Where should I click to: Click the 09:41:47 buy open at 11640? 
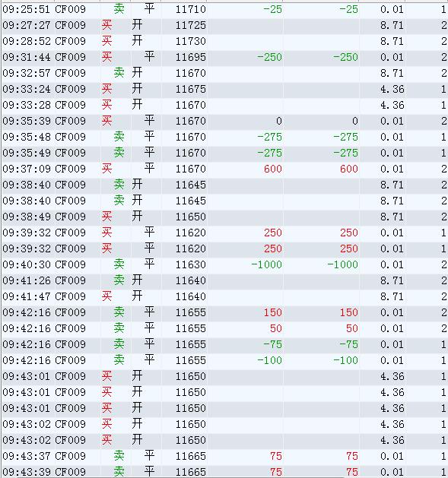coord(224,296)
